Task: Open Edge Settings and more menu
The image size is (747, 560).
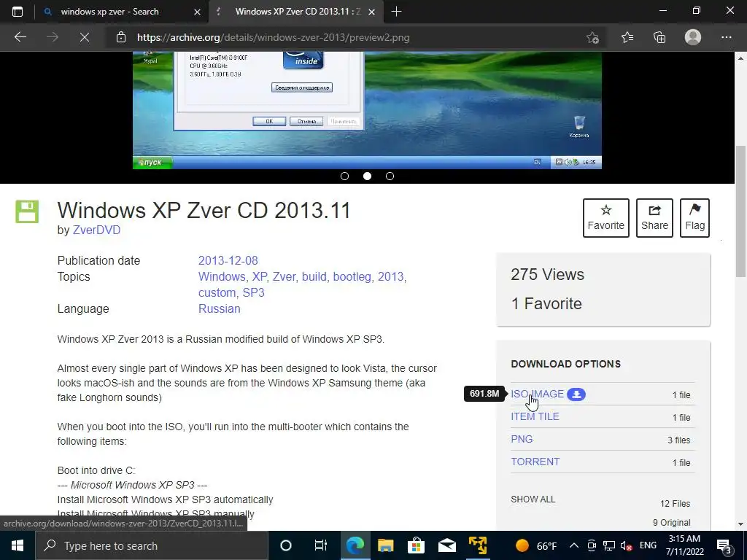Action: tap(726, 37)
